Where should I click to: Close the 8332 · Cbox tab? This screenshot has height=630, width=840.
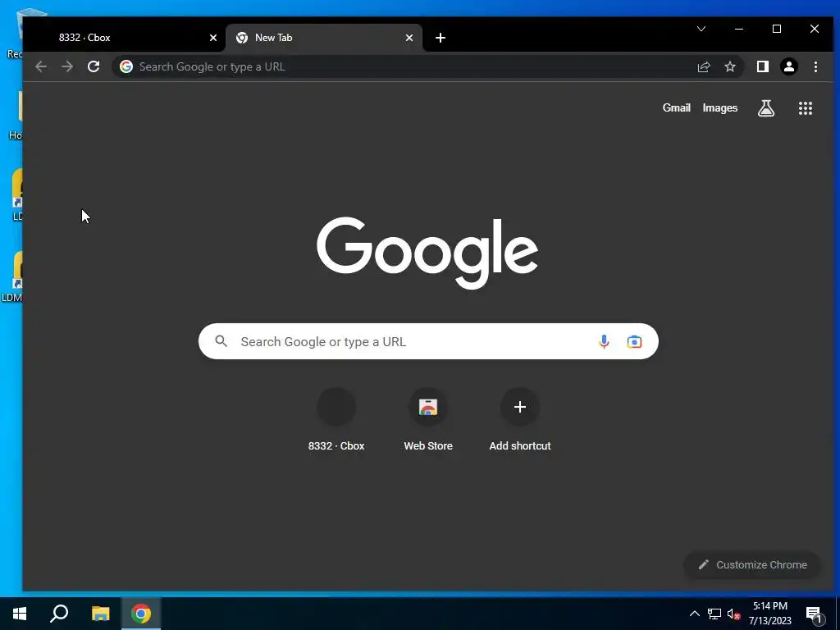point(213,38)
